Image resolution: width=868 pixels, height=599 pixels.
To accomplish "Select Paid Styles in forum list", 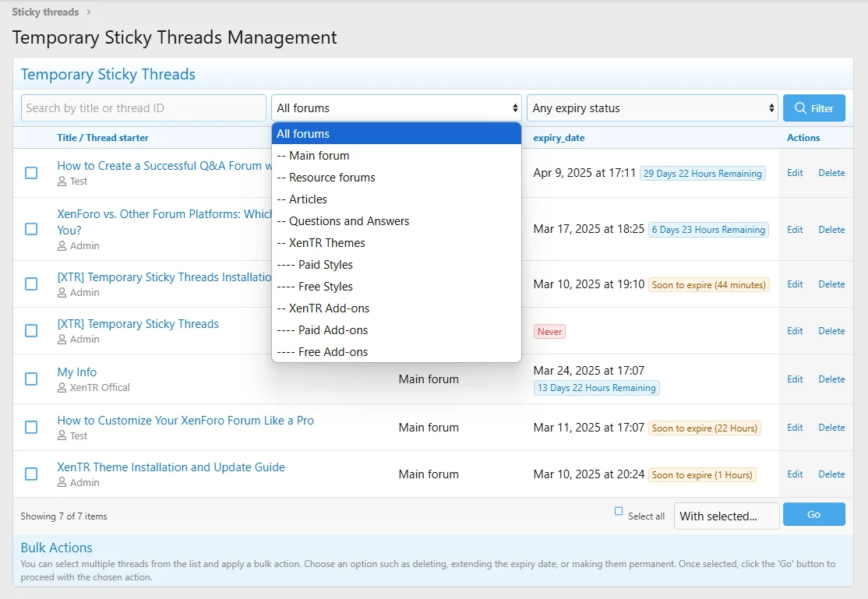I will coord(325,265).
